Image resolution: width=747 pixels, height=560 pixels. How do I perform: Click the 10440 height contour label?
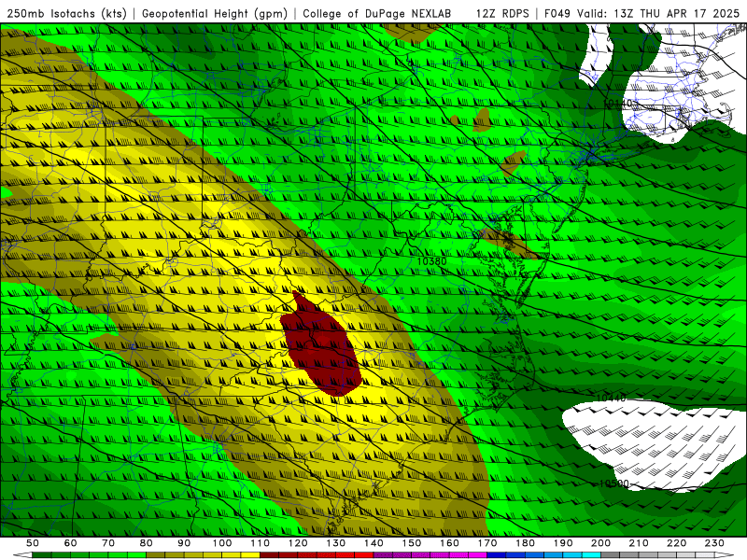[x=611, y=398]
